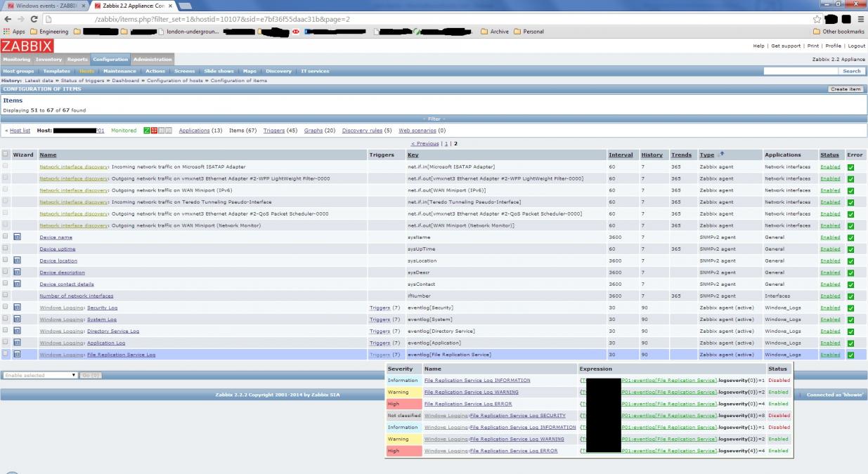Open Apps bookmarks shortcut
868x474 pixels.
(x=14, y=31)
